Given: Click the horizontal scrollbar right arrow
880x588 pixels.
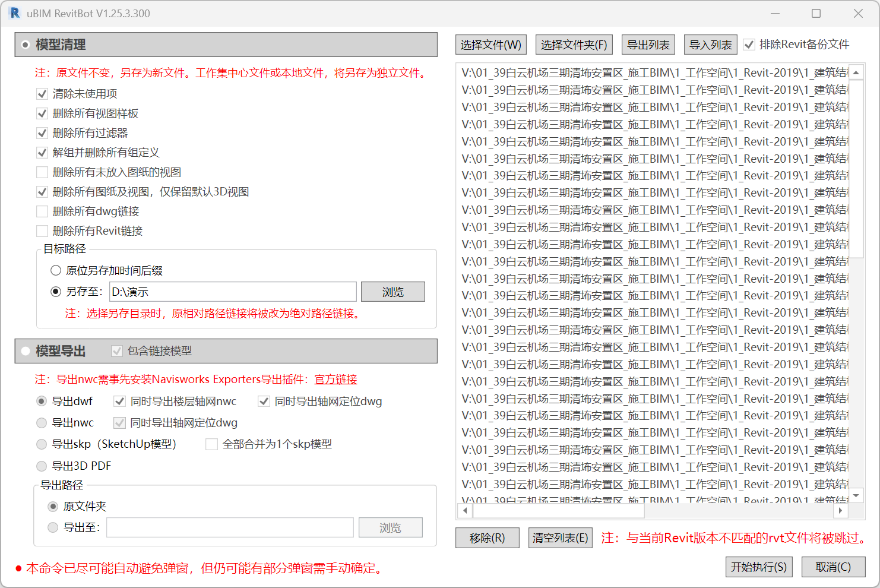Looking at the screenshot, I should click(x=840, y=510).
